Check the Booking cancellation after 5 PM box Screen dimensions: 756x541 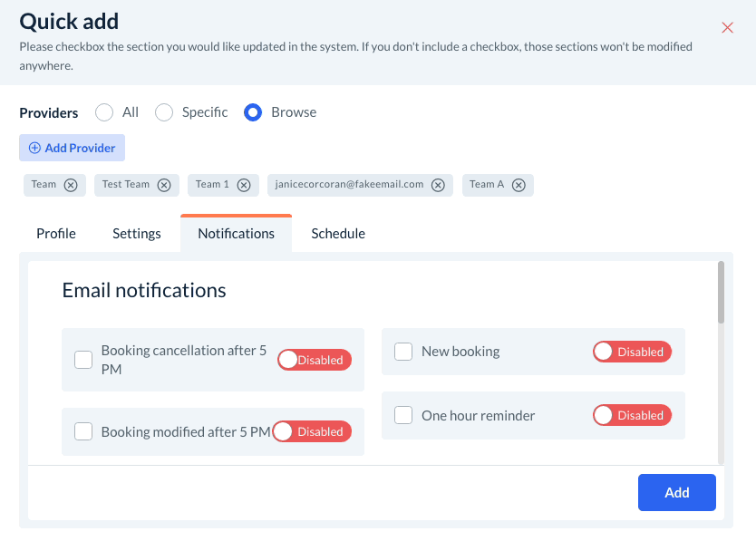pyautogui.click(x=83, y=360)
